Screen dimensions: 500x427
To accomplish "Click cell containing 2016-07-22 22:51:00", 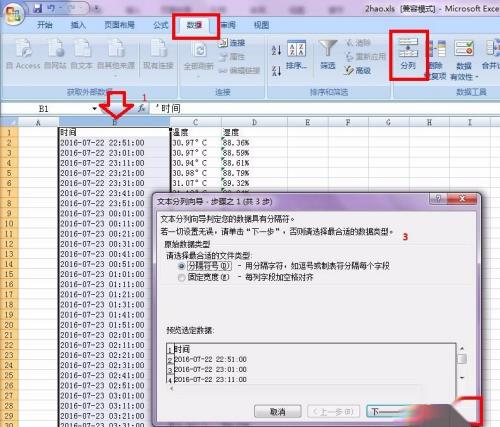I will (x=114, y=143).
